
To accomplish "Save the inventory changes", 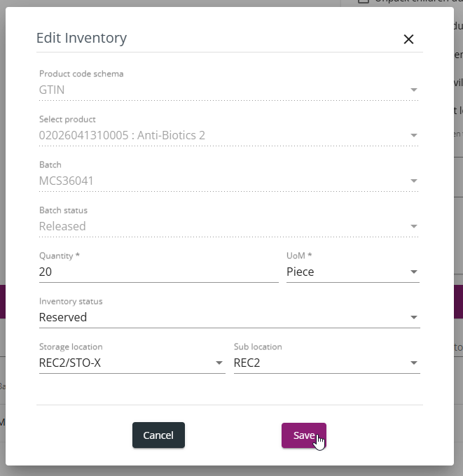I will click(x=304, y=435).
